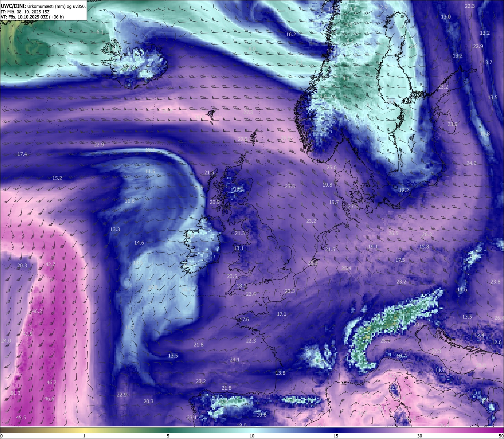Click the 13.7 value on the map

coord(487,62)
